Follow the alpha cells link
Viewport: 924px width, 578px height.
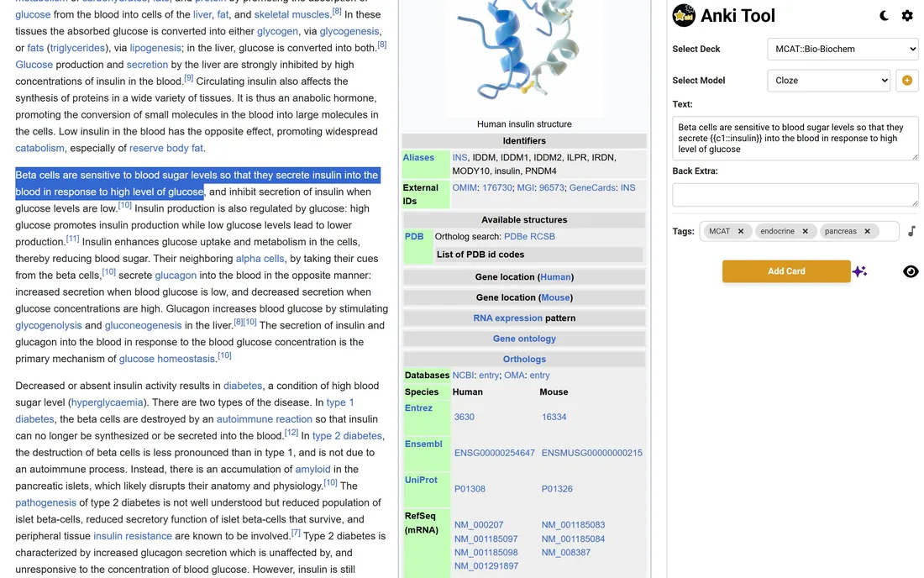pos(260,259)
